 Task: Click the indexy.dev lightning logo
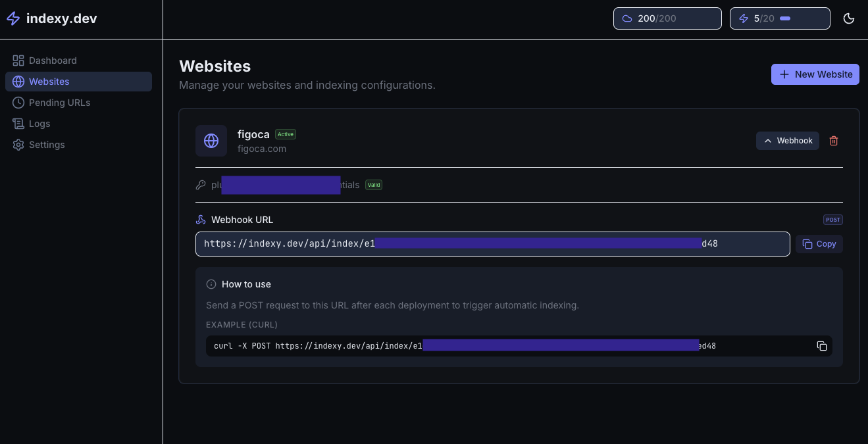(x=13, y=18)
